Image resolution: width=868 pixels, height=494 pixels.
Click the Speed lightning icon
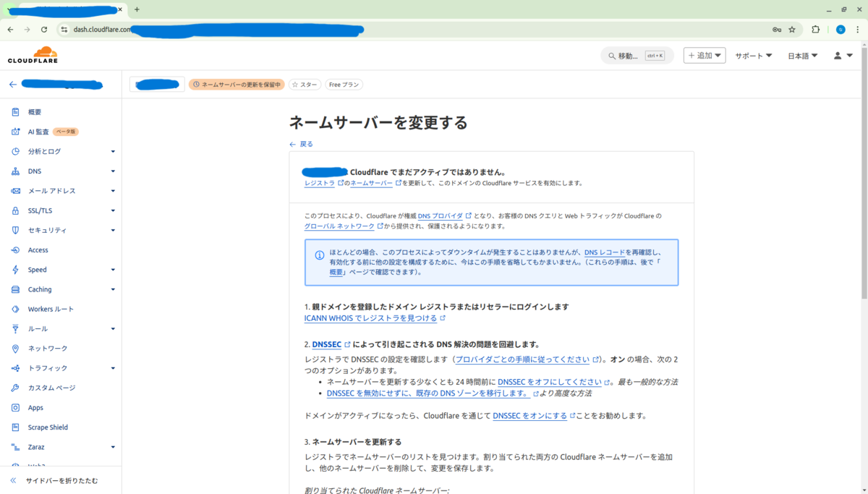click(15, 270)
